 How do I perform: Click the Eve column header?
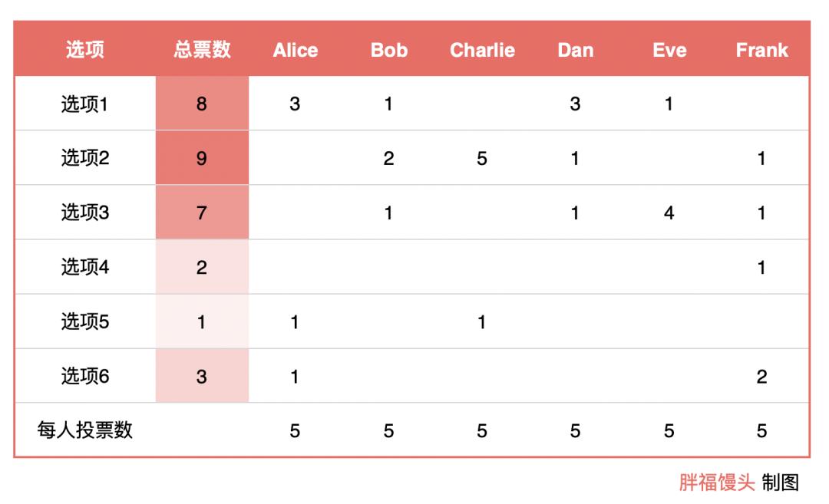pyautogui.click(x=669, y=50)
